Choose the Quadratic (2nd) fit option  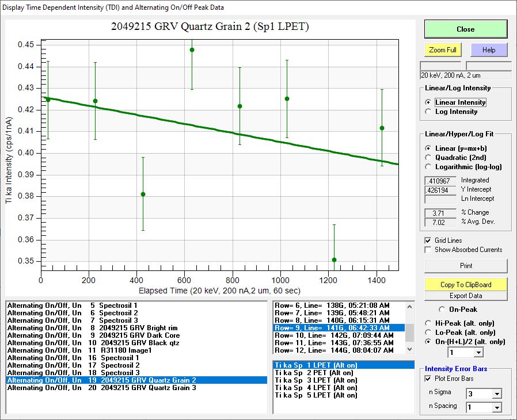(x=428, y=158)
